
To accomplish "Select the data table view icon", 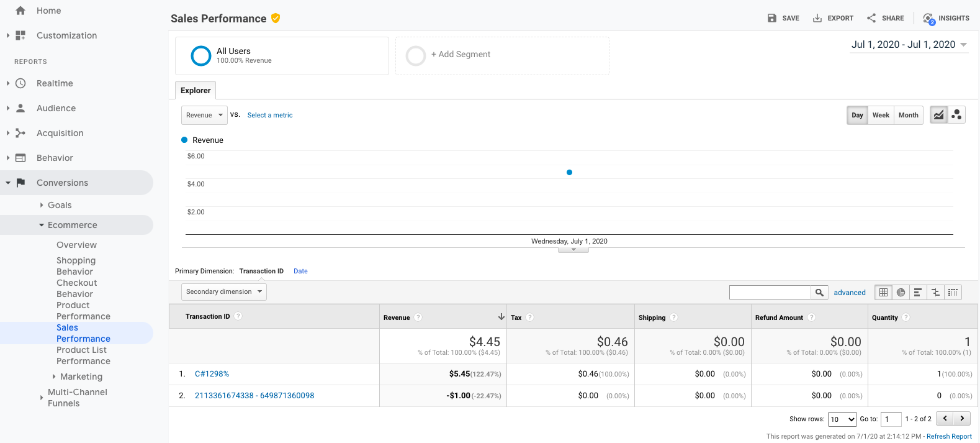I will [884, 292].
